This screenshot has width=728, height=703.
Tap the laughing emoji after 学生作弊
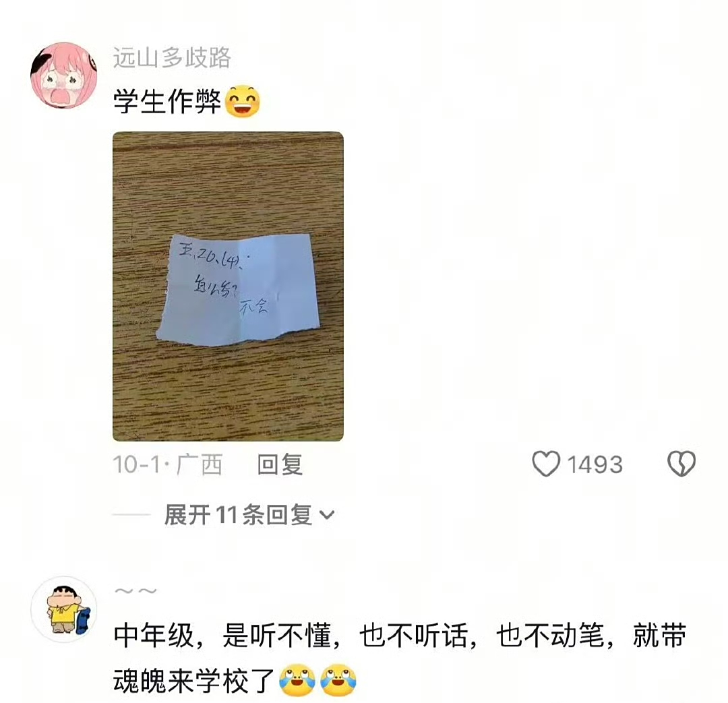(x=243, y=101)
